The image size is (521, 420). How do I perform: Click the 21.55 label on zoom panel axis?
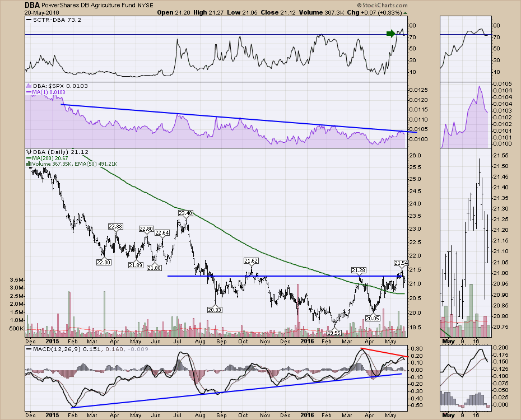500,155
